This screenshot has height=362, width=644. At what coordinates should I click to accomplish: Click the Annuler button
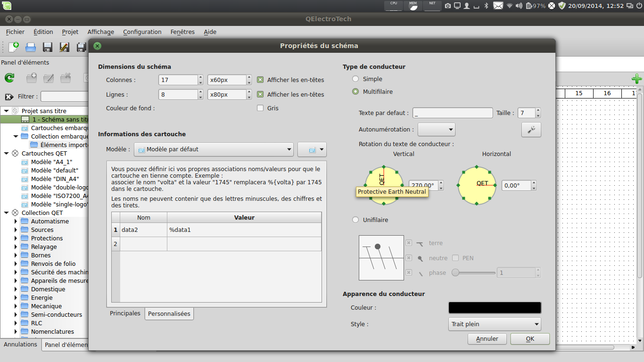(487, 339)
